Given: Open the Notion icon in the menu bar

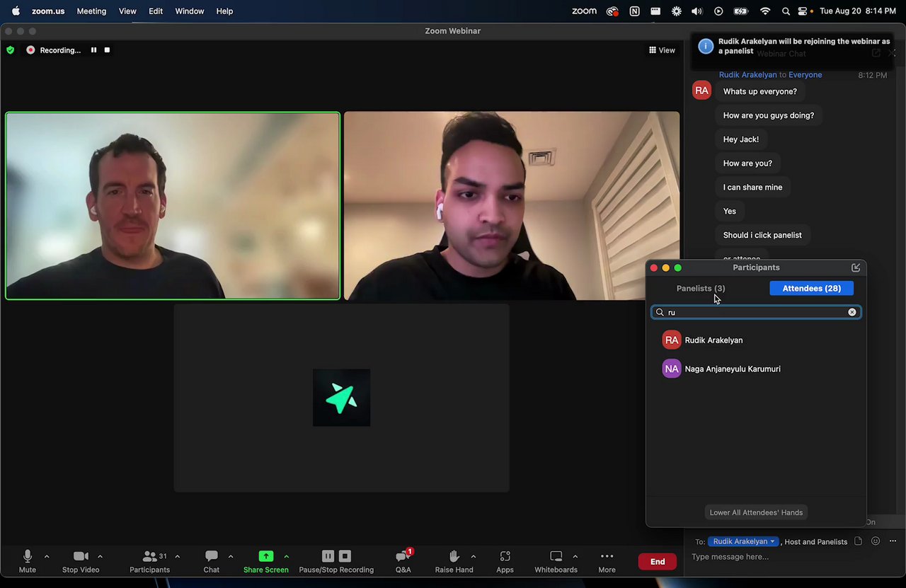Looking at the screenshot, I should pyautogui.click(x=634, y=11).
